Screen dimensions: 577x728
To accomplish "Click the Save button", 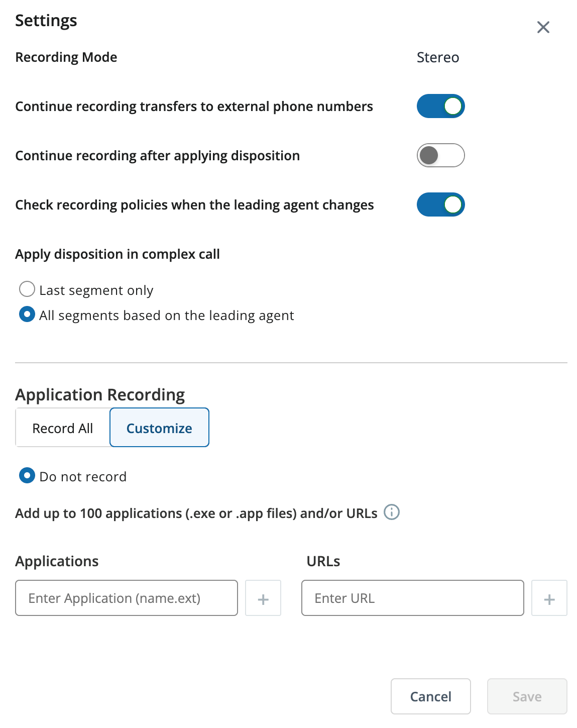I will [x=527, y=696].
